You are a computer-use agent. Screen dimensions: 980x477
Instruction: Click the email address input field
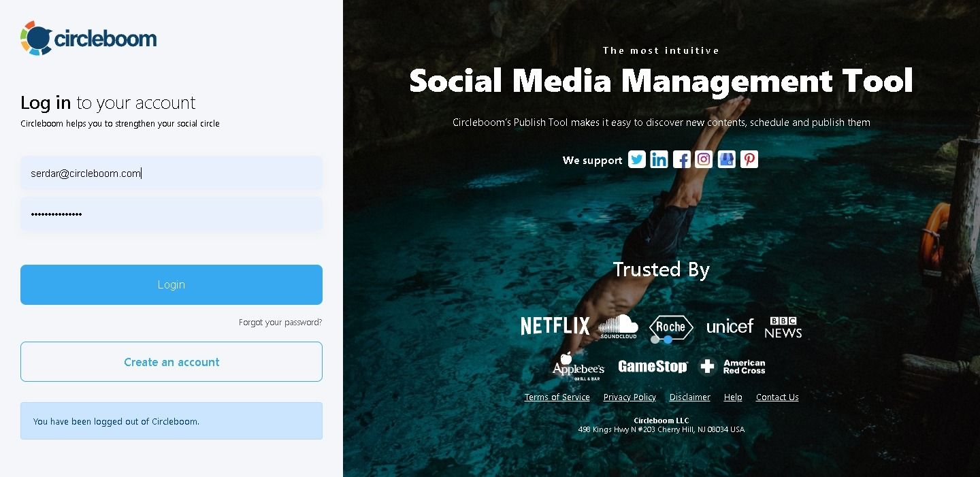pos(171,173)
